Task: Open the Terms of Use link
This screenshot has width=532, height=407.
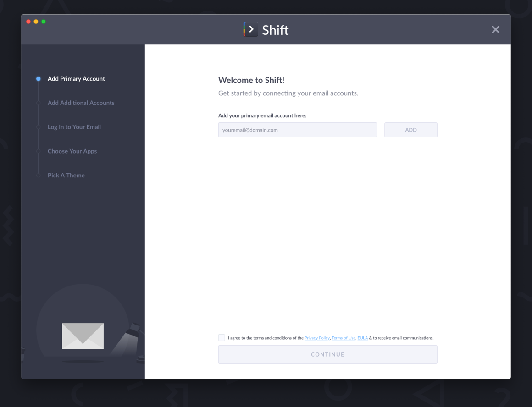Action: pyautogui.click(x=344, y=338)
